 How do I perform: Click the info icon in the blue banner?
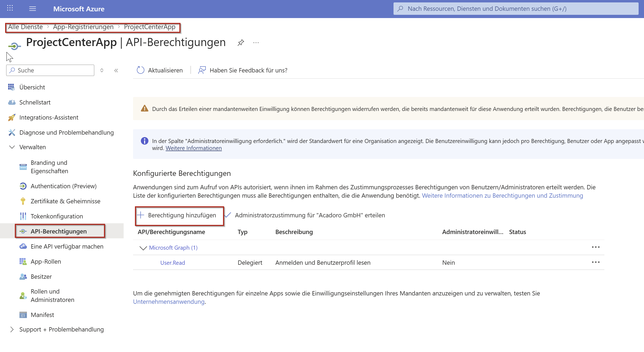click(x=145, y=141)
